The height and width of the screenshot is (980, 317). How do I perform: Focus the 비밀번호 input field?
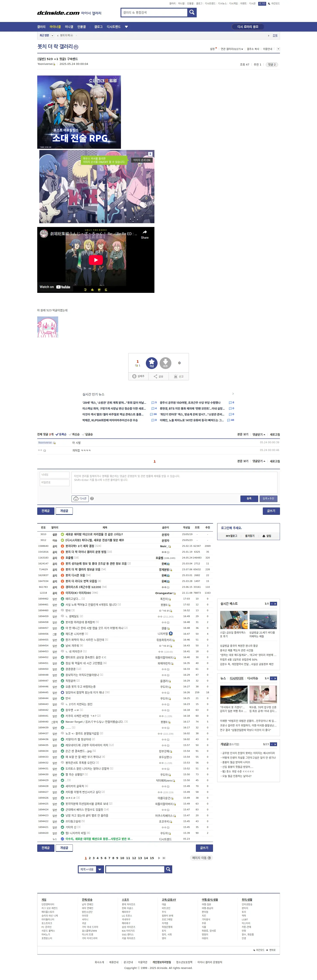(x=54, y=482)
